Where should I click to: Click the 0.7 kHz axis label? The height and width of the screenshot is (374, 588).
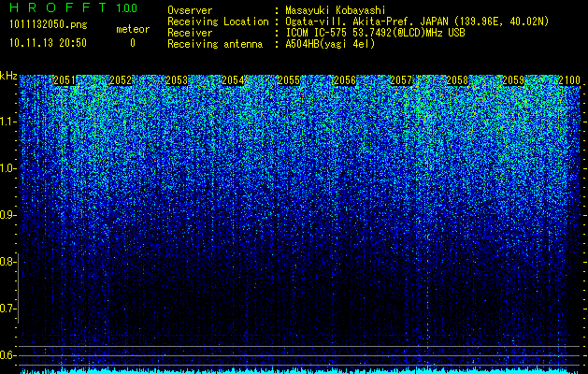[x=7, y=309]
